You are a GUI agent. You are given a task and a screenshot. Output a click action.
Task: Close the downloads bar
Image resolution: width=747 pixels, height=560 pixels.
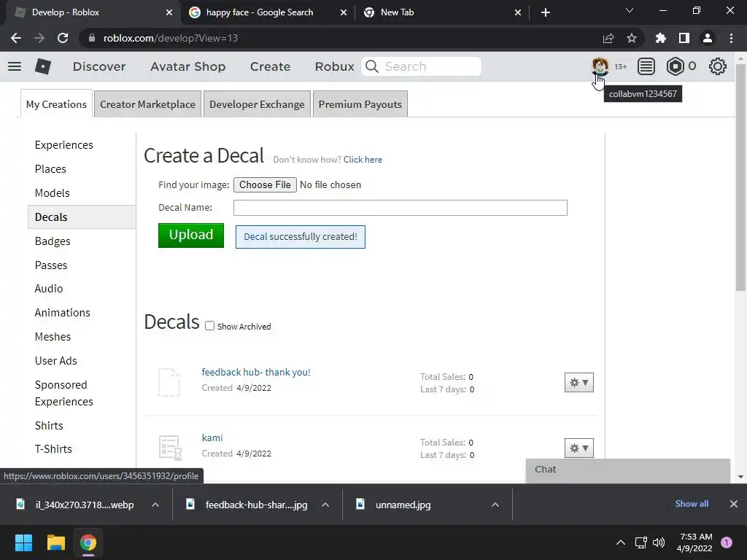click(734, 504)
